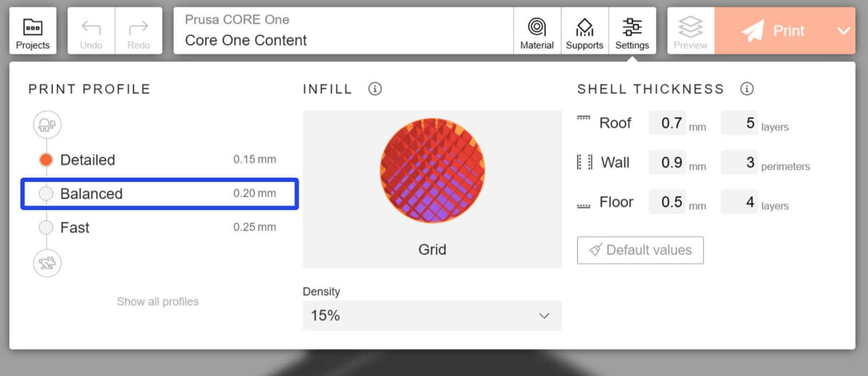868x376 pixels.
Task: Expand the Density 15% dropdown
Action: [432, 316]
